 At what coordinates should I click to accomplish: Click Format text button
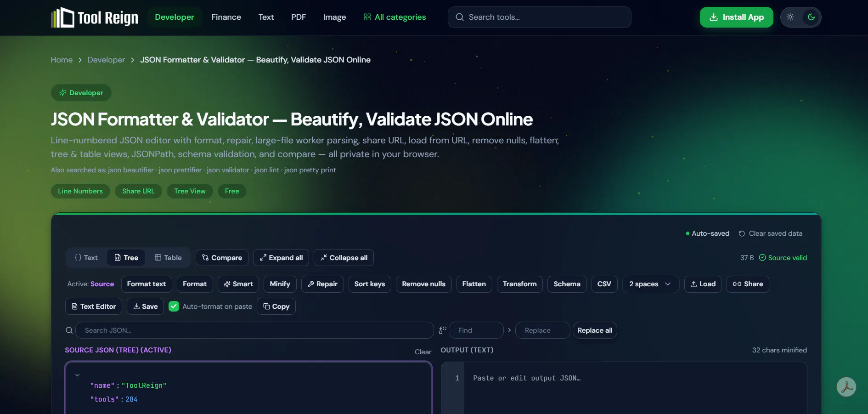[x=147, y=284]
